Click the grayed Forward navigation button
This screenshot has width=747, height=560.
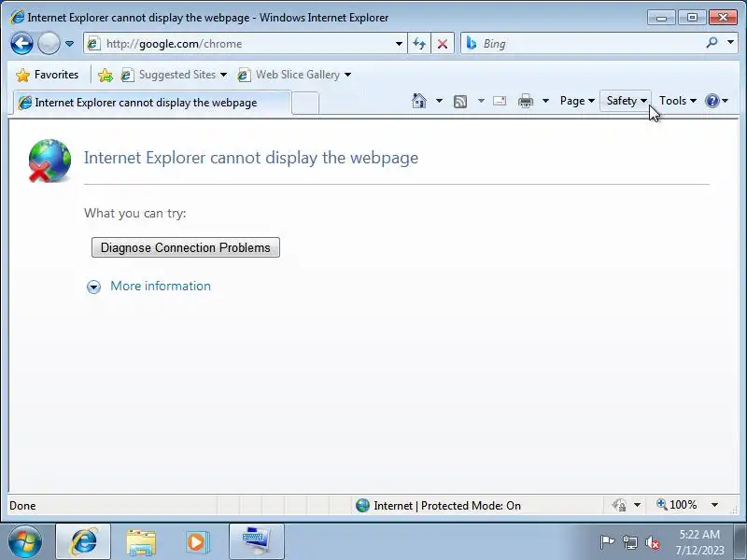pyautogui.click(x=49, y=44)
